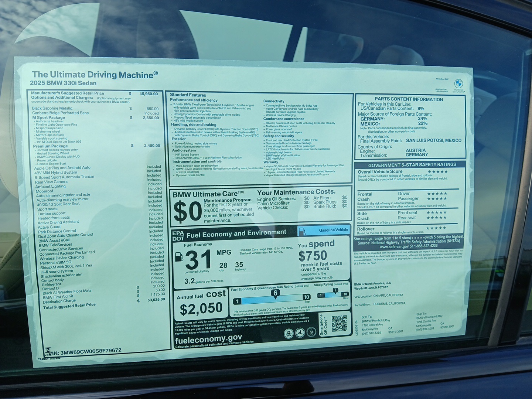Open the fueleconomy.gov link
Screen dimensions: 532x399
click(x=208, y=338)
